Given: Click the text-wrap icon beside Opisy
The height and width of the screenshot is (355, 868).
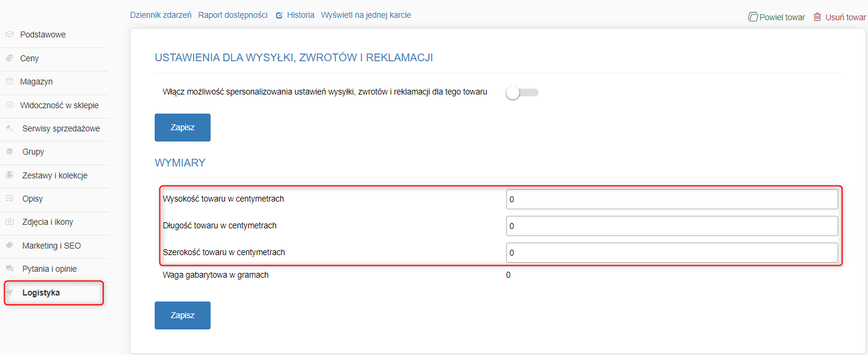Looking at the screenshot, I should [x=10, y=199].
